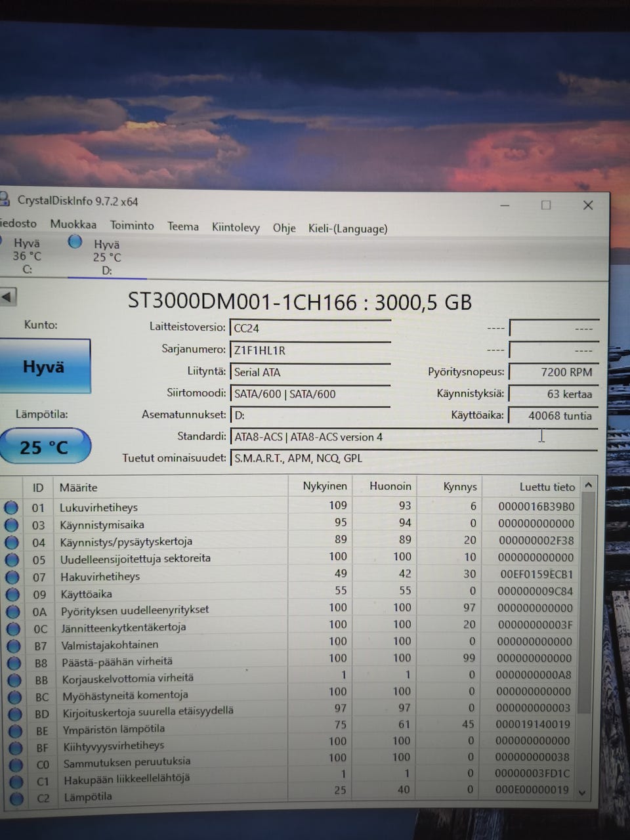630x840 pixels.
Task: Select the Hakuvirhetiheys attribute text
Action: pyautogui.click(x=100, y=577)
